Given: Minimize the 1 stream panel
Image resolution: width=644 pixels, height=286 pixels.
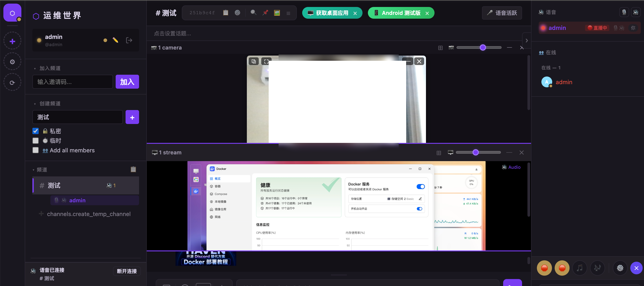Looking at the screenshot, I should tap(509, 153).
